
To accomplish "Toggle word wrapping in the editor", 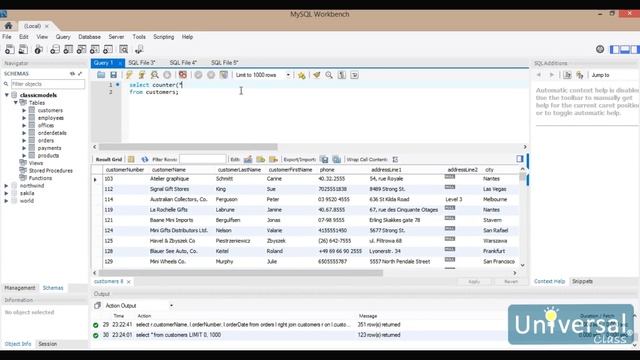I will [354, 75].
